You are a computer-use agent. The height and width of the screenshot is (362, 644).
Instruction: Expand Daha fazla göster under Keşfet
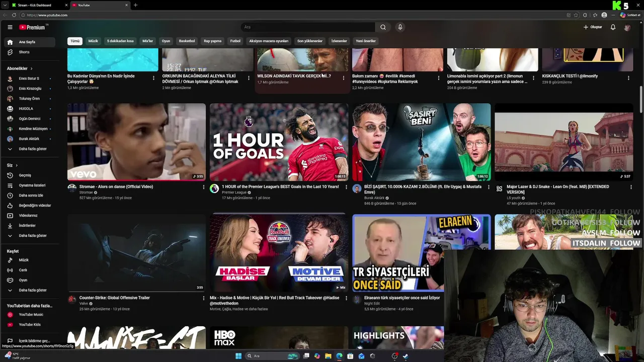pyautogui.click(x=30, y=290)
